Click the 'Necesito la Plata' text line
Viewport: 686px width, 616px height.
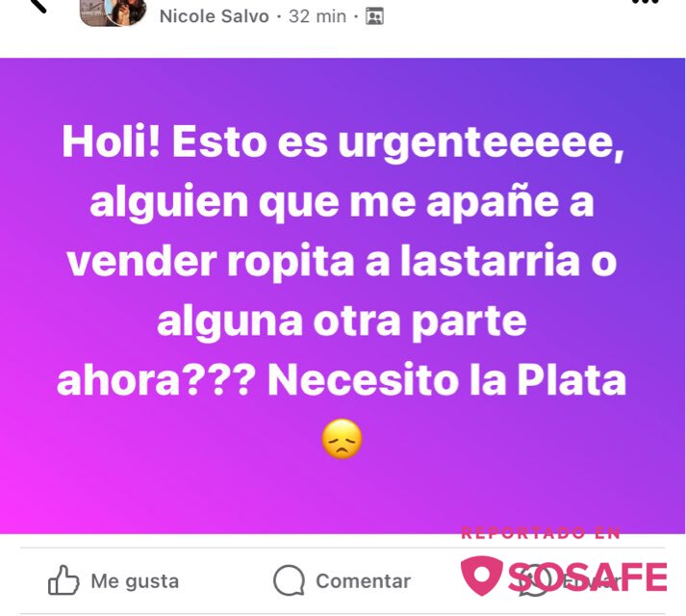tap(446, 379)
